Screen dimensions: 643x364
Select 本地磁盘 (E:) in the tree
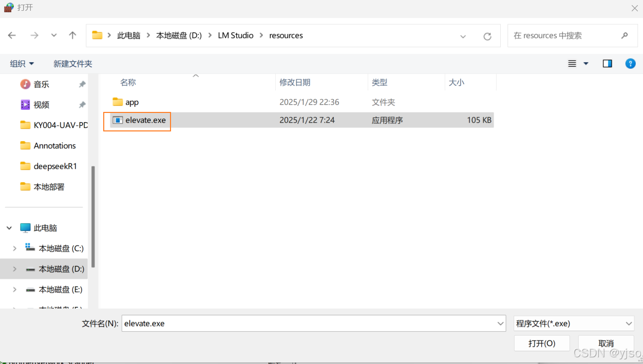(x=61, y=290)
